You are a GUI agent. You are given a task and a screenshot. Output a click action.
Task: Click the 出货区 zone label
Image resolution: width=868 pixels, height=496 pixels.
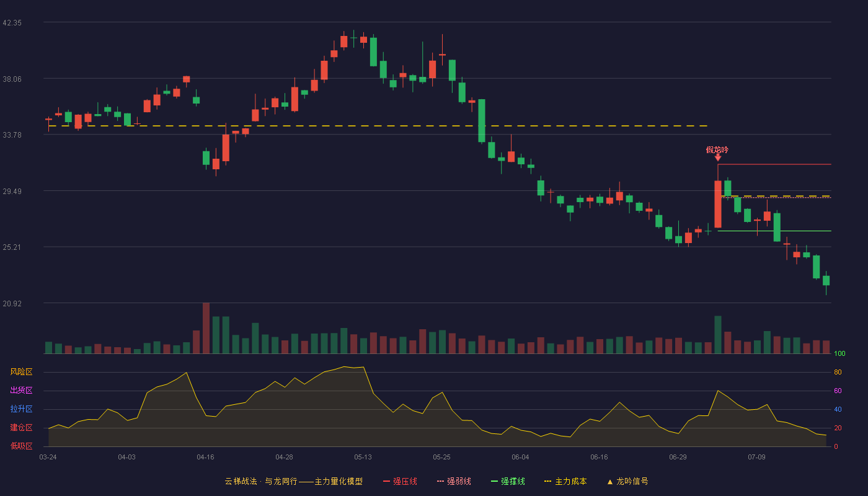[x=22, y=391]
